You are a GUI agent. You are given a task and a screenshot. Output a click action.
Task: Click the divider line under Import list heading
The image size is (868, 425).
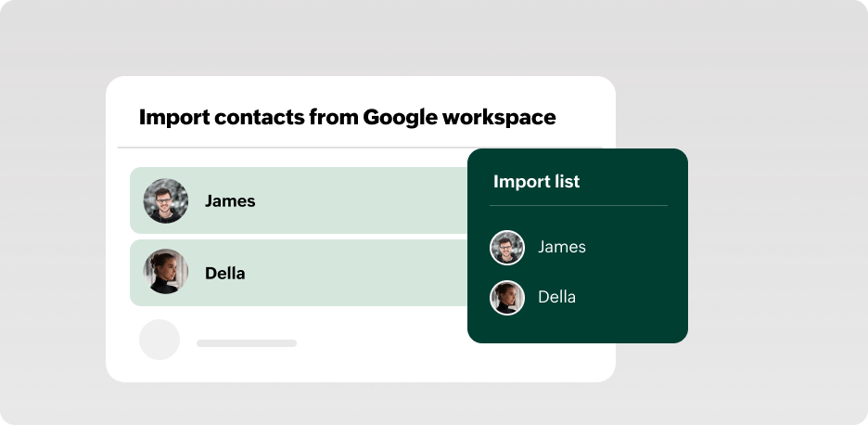click(x=579, y=205)
